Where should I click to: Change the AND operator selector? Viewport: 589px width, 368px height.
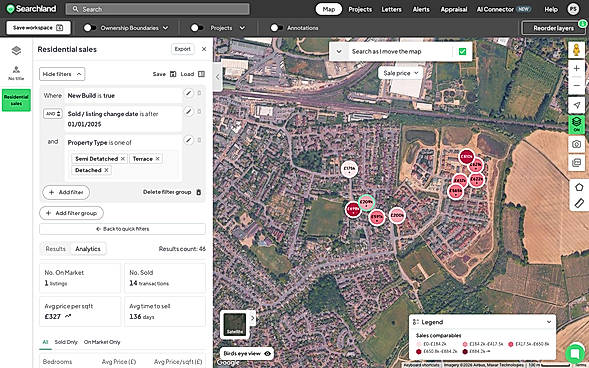[x=53, y=114]
